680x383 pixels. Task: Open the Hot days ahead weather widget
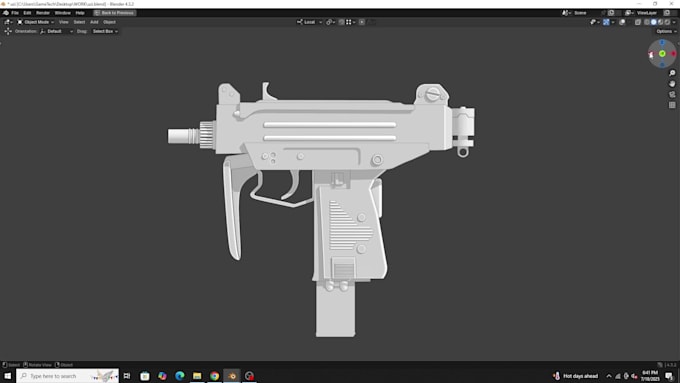pyautogui.click(x=576, y=376)
